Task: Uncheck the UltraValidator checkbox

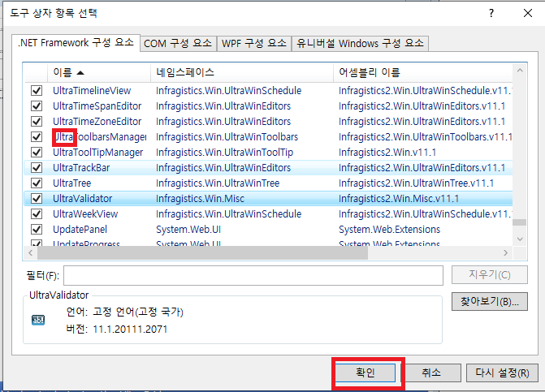Action: coord(37,199)
